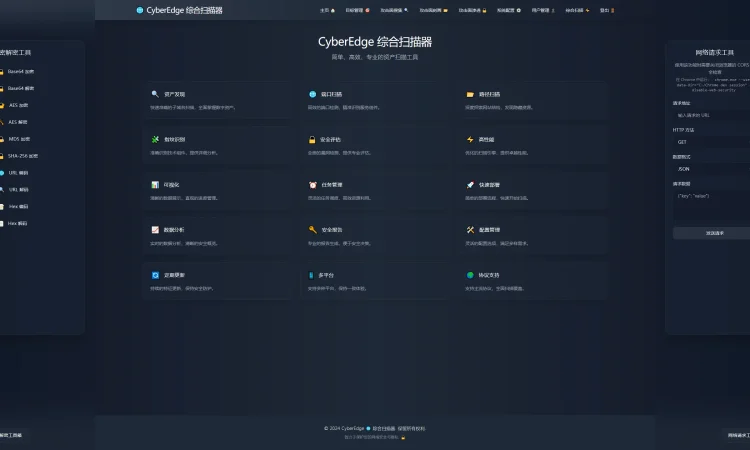Click the 端口扫描 card title
Viewport: 750px width, 450px height.
coord(331,95)
